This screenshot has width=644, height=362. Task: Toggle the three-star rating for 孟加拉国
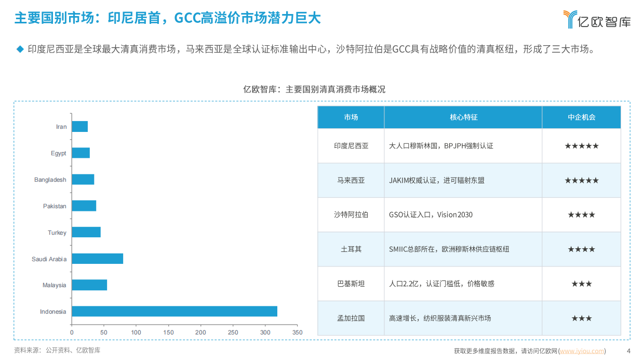pyautogui.click(x=581, y=318)
